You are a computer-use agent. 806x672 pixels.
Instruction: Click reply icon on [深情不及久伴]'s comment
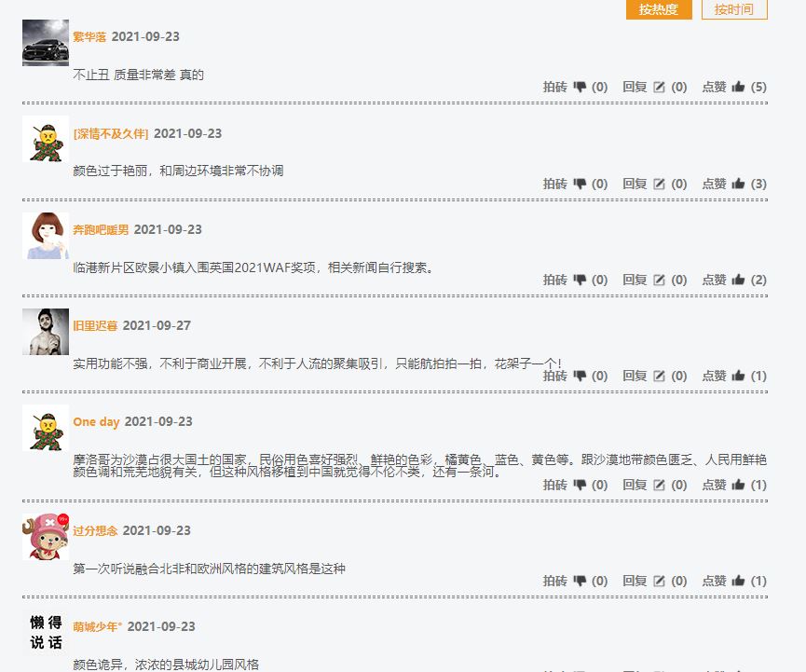(659, 184)
